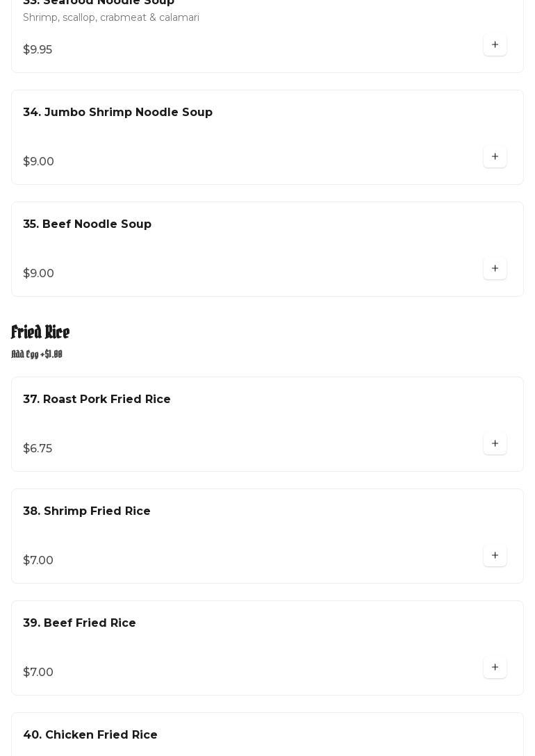Click the $6.75 Roast Pork Fried Rice price
The width and height of the screenshot is (535, 756).
pyautogui.click(x=38, y=449)
